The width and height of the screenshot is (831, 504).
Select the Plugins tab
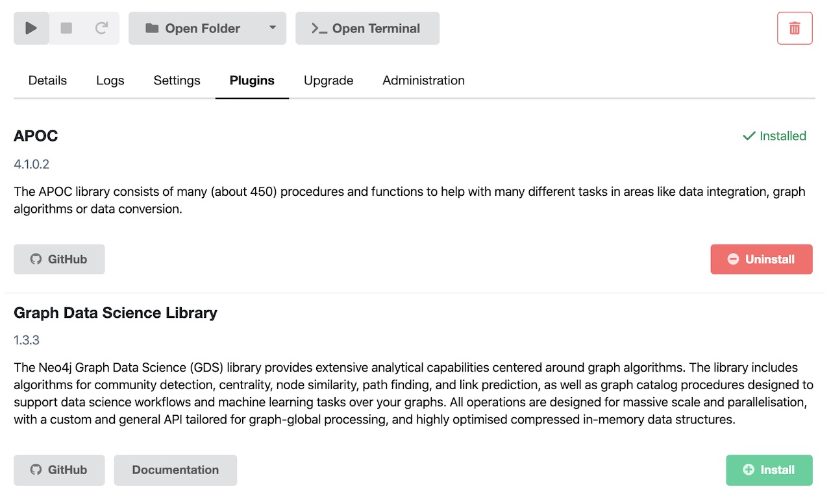(252, 80)
